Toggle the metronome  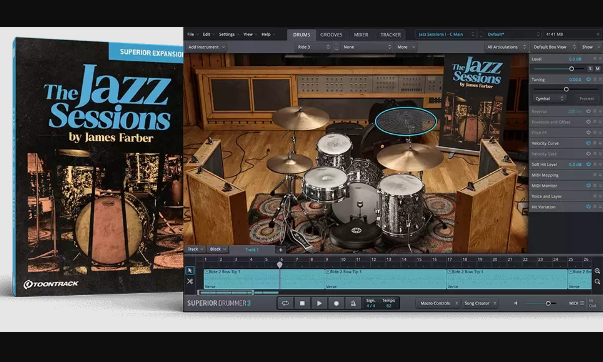[353, 303]
